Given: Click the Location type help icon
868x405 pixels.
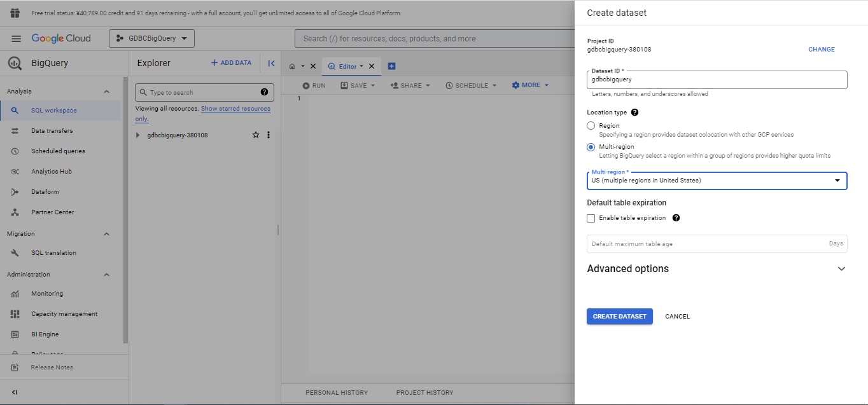Looking at the screenshot, I should click(x=634, y=113).
